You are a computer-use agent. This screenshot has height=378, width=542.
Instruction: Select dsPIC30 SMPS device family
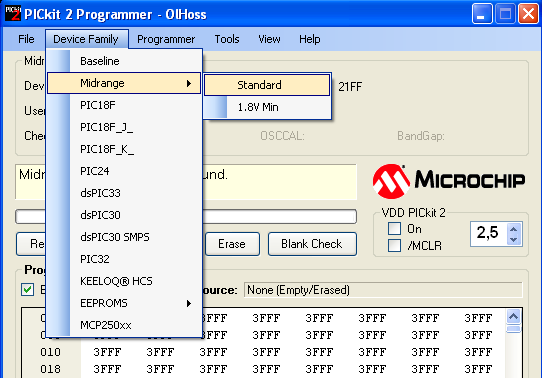[x=124, y=237]
